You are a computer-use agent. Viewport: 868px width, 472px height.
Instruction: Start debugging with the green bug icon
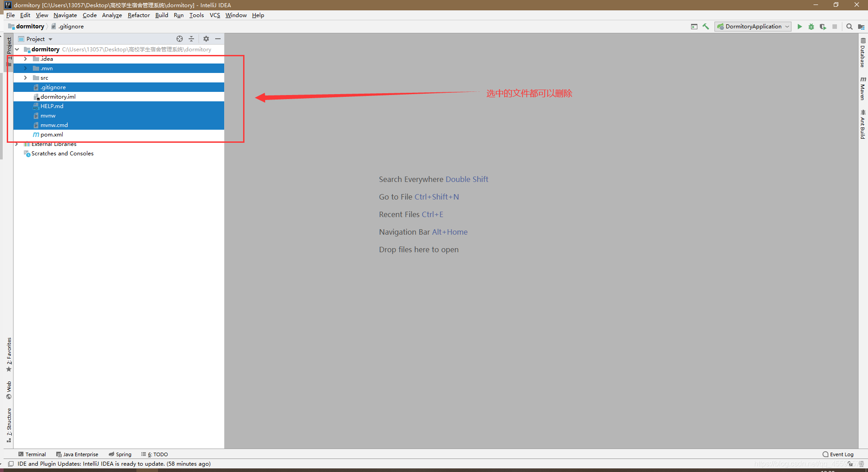[x=811, y=27]
